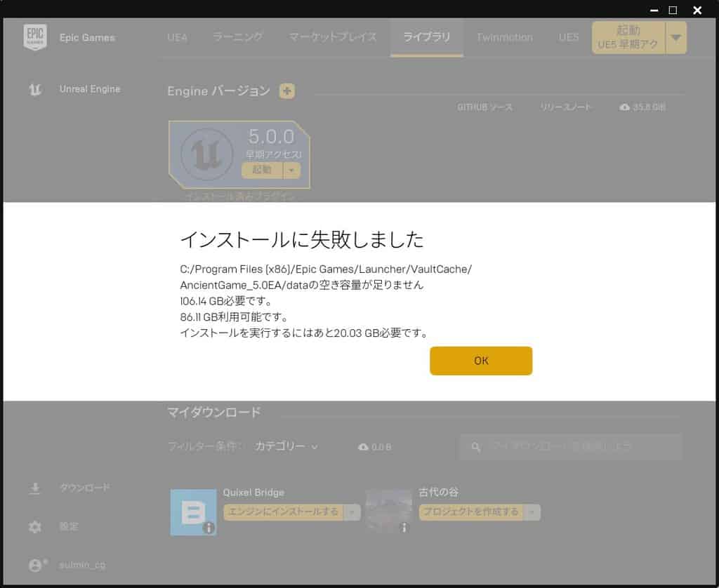
Task: Open the GITHUB ソース link
Action: click(484, 107)
